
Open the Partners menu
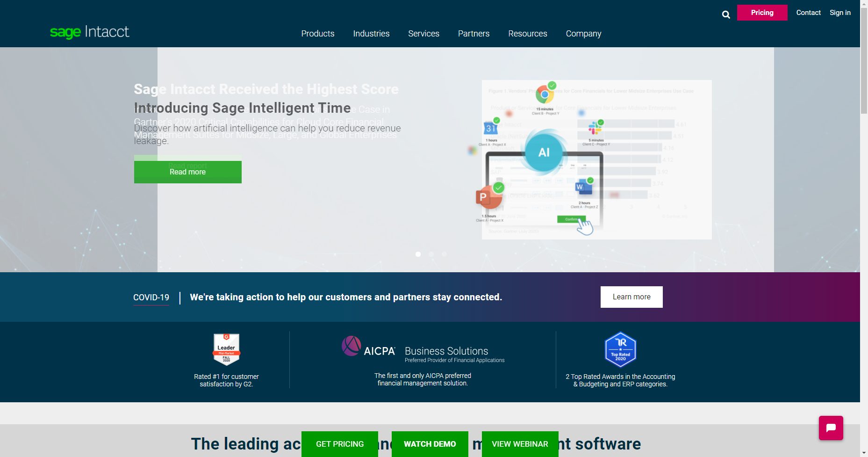(473, 34)
